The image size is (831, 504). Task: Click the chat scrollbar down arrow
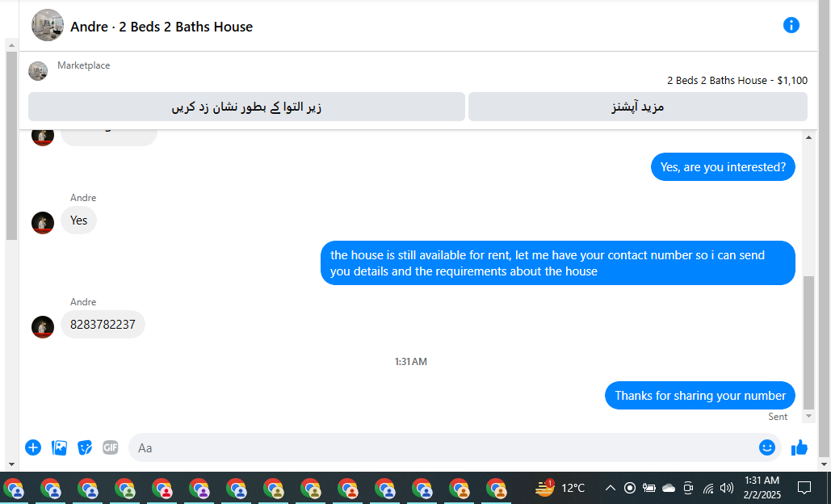click(808, 416)
